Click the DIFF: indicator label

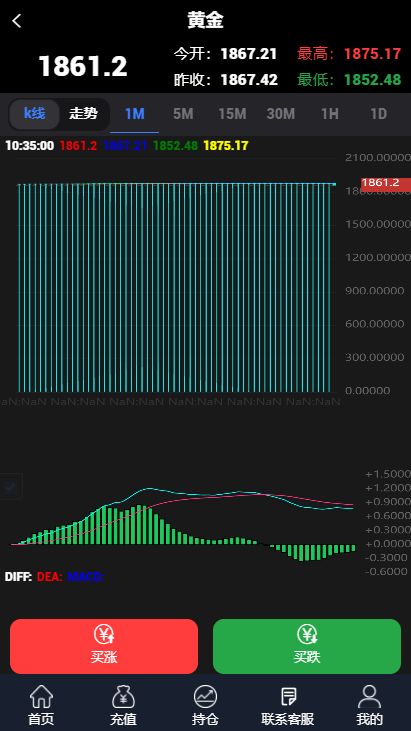pyautogui.click(x=18, y=577)
